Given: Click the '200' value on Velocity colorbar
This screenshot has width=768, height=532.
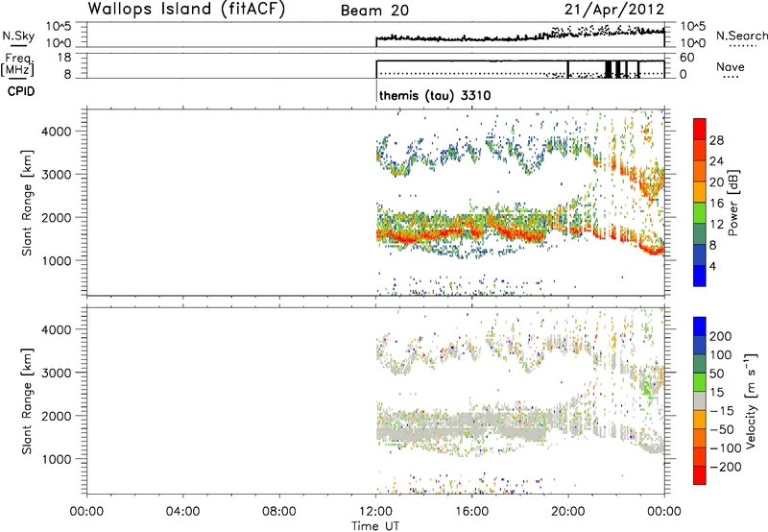Looking at the screenshot, I should [x=721, y=336].
